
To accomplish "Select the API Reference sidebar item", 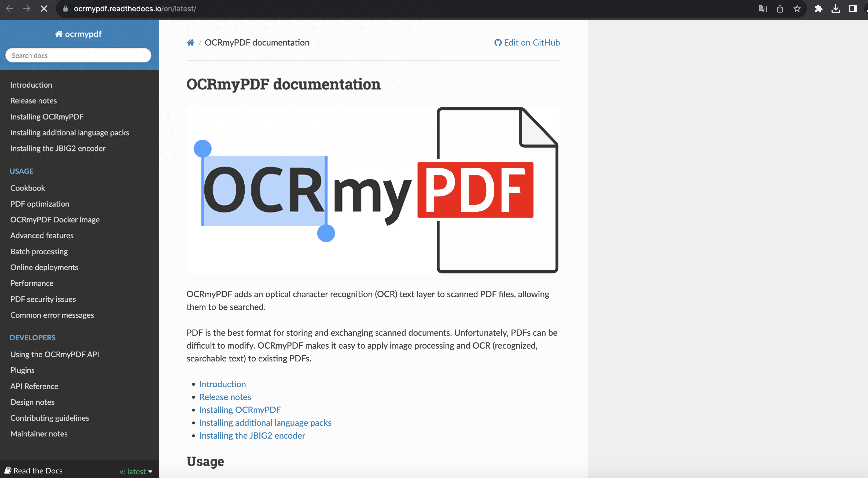I will (34, 386).
